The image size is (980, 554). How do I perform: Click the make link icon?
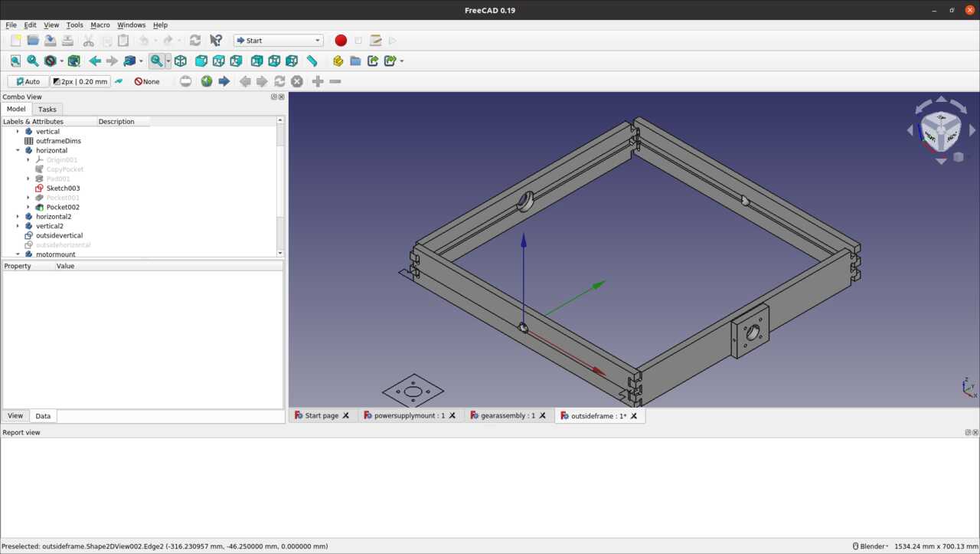pyautogui.click(x=373, y=61)
